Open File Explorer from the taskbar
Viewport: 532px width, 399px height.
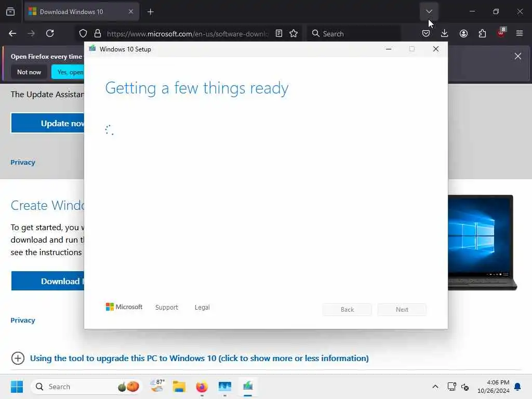(x=179, y=387)
